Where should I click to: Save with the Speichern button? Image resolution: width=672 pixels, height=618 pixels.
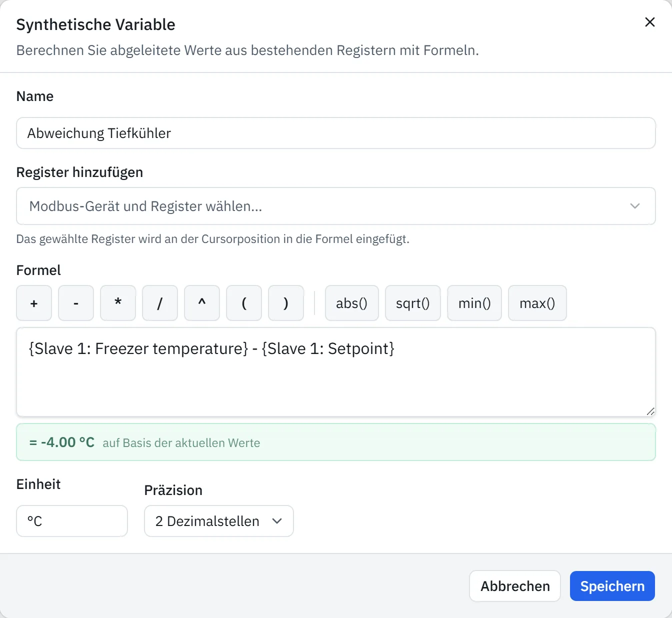pyautogui.click(x=612, y=586)
